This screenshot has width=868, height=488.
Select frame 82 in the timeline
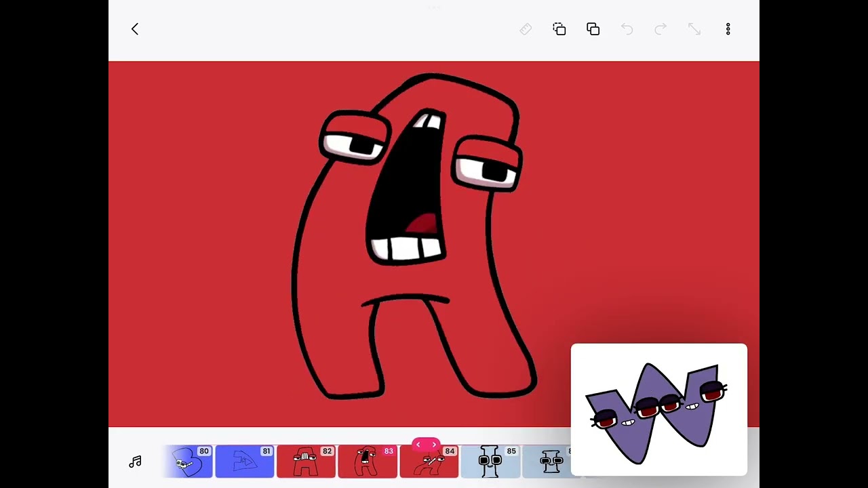[x=306, y=462]
